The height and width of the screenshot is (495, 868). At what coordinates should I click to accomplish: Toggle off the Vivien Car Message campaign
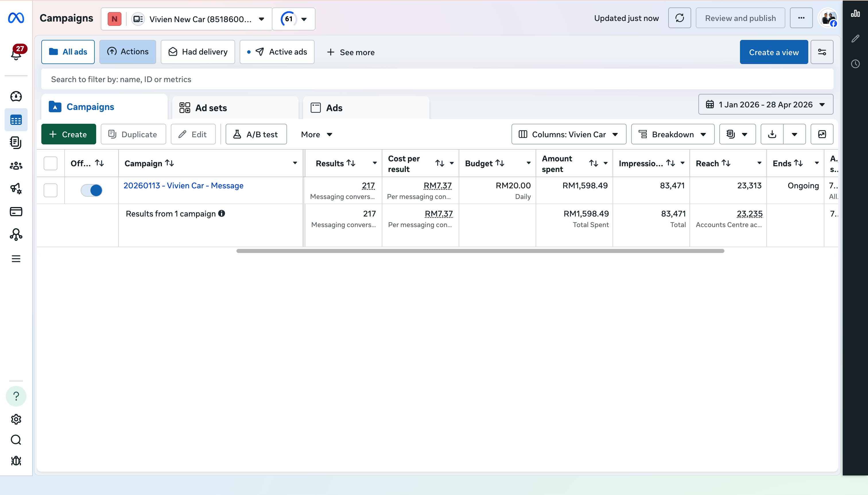pos(92,190)
